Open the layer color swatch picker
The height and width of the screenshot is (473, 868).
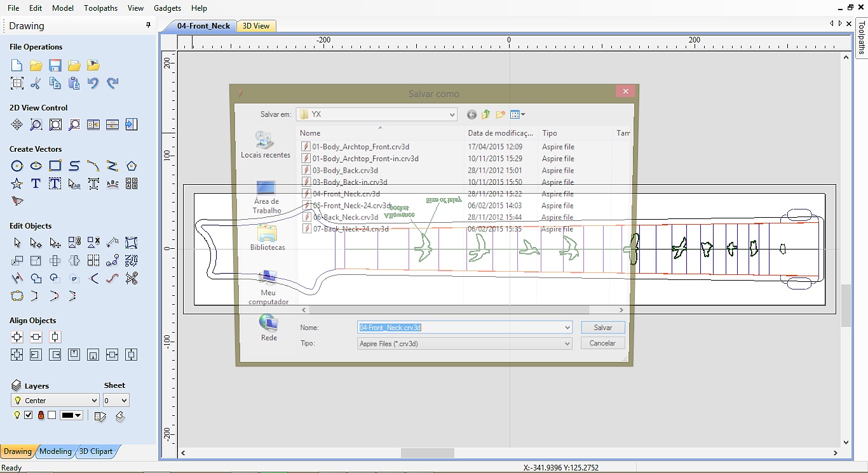point(72,415)
